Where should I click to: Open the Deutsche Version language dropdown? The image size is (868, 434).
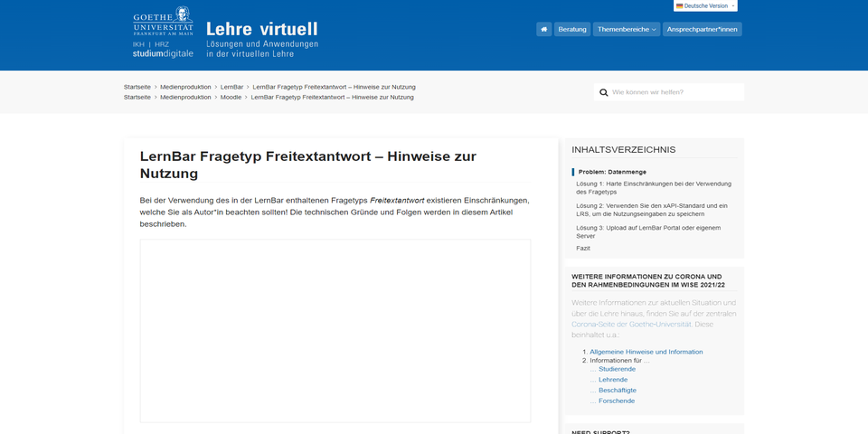(x=705, y=5)
